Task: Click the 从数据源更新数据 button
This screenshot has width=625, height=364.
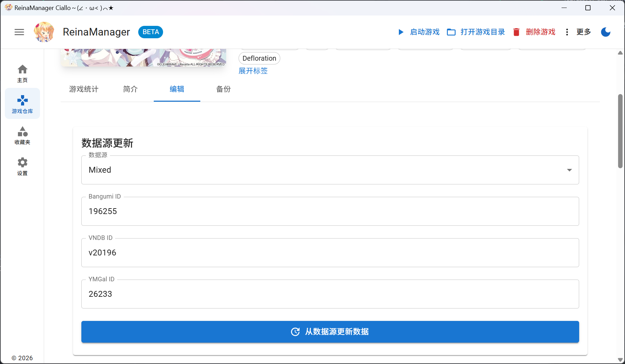Action: pyautogui.click(x=330, y=332)
